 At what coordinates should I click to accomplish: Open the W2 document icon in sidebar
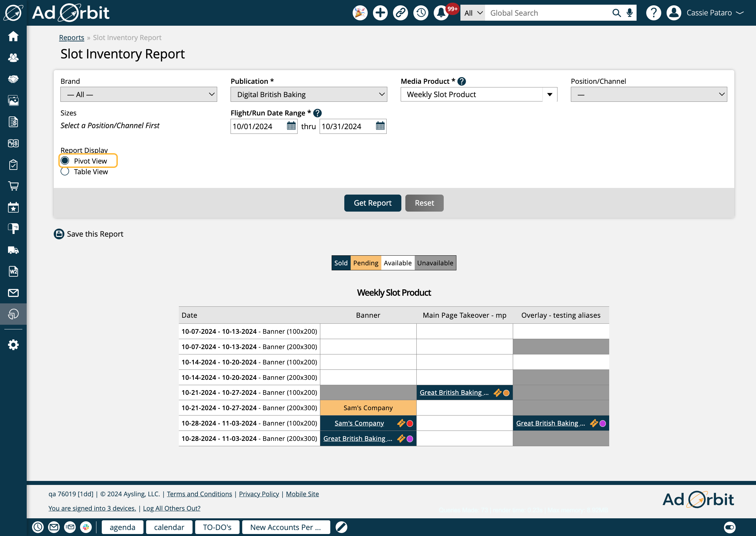(13, 271)
